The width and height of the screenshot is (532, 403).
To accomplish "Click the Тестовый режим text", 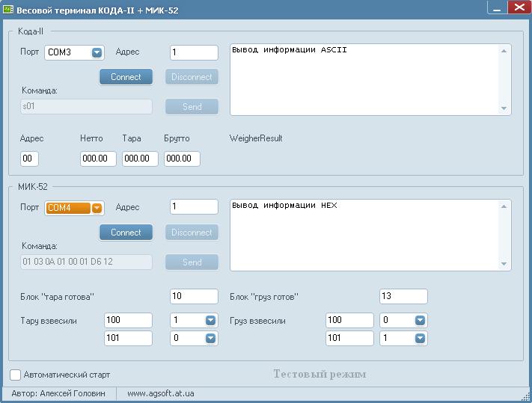I will [319, 374].
